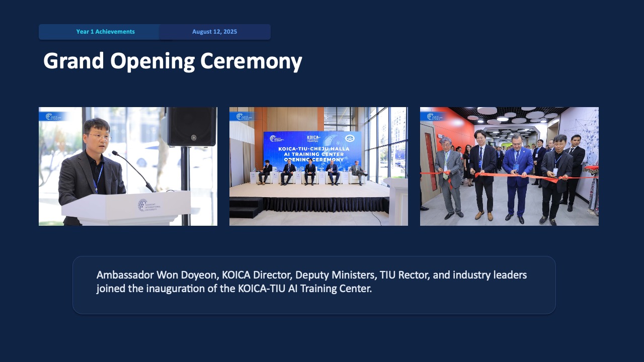Image resolution: width=644 pixels, height=362 pixels.
Task: Open the panel discussion stage photo
Action: [x=318, y=166]
